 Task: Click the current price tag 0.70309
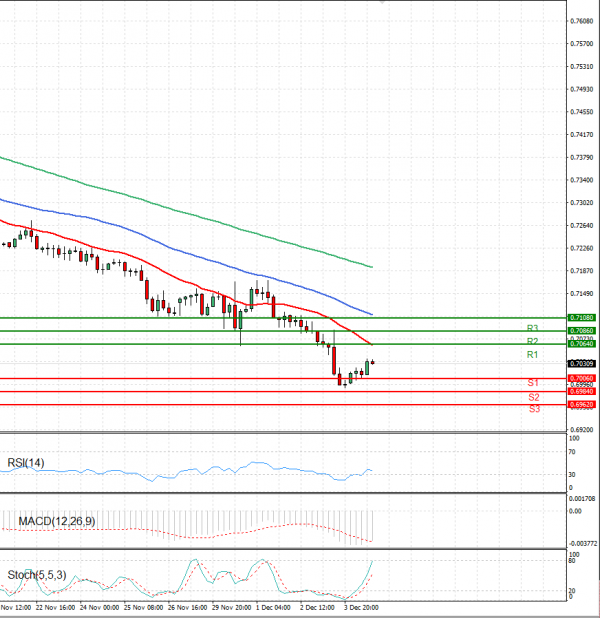tap(581, 363)
